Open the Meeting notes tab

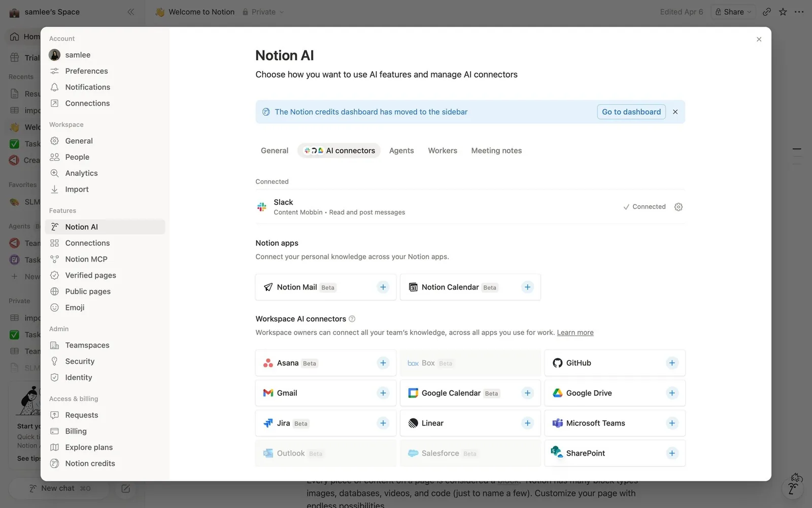tap(496, 150)
